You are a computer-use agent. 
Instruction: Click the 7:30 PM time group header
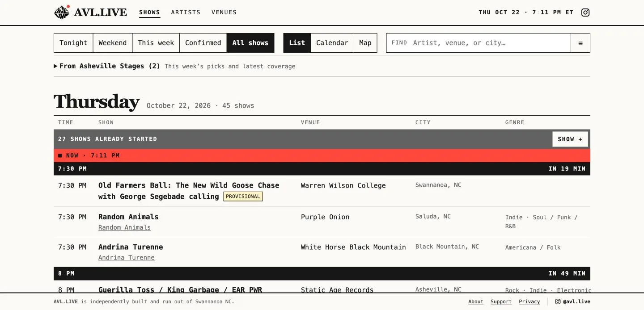[322, 169]
